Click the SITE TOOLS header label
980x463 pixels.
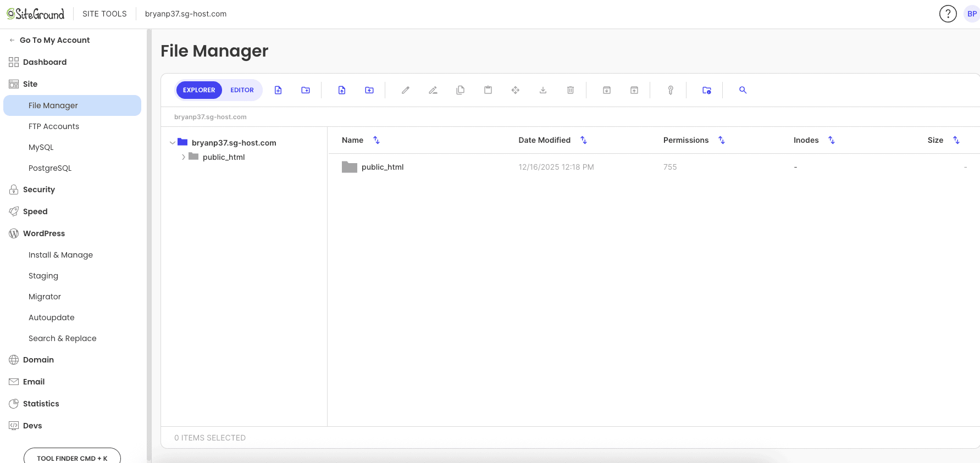(x=104, y=14)
